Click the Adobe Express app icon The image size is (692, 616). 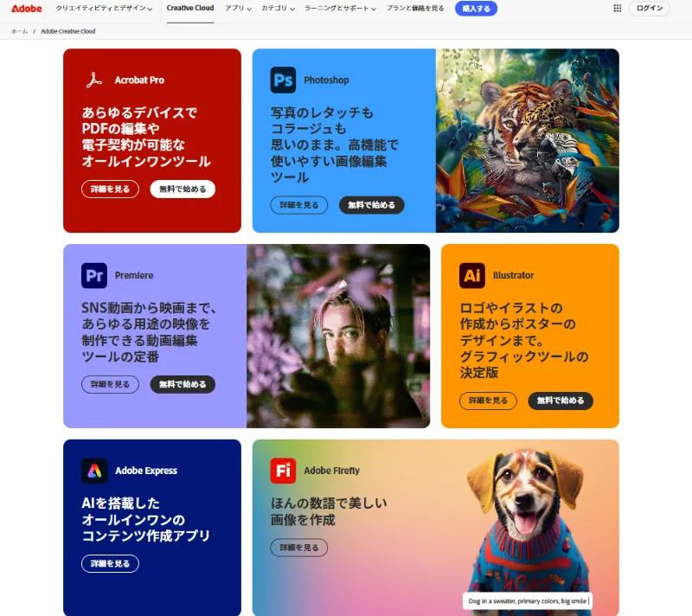(x=94, y=471)
